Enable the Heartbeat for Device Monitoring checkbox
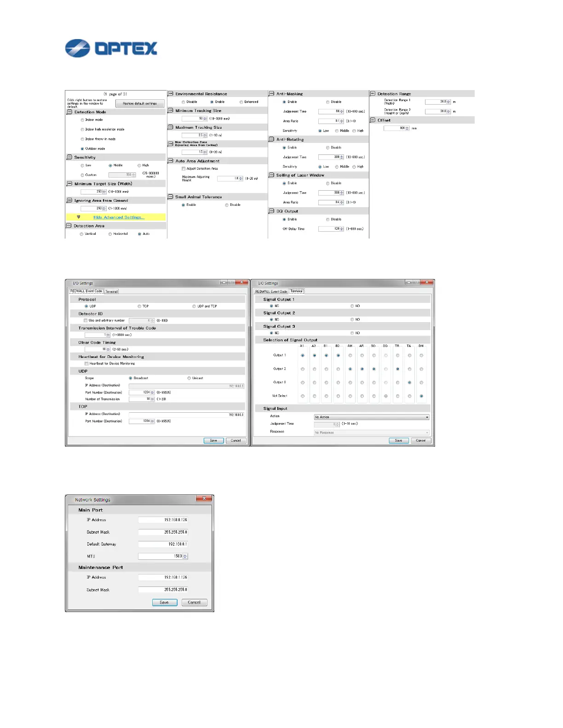 click(x=86, y=364)
